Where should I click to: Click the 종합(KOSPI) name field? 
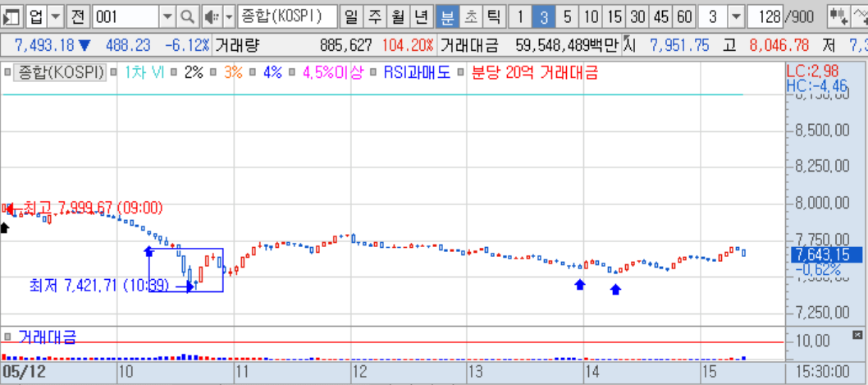(287, 17)
